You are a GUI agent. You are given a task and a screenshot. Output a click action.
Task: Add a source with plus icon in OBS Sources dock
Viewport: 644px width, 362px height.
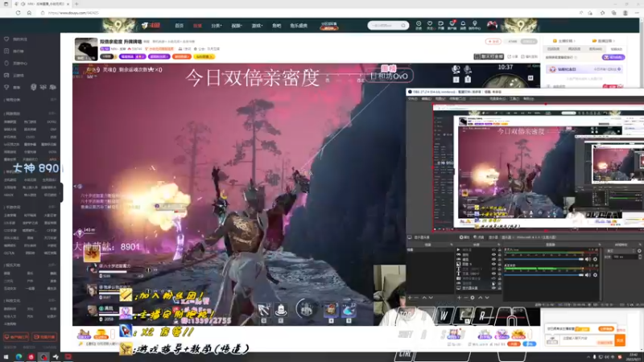coord(459,298)
